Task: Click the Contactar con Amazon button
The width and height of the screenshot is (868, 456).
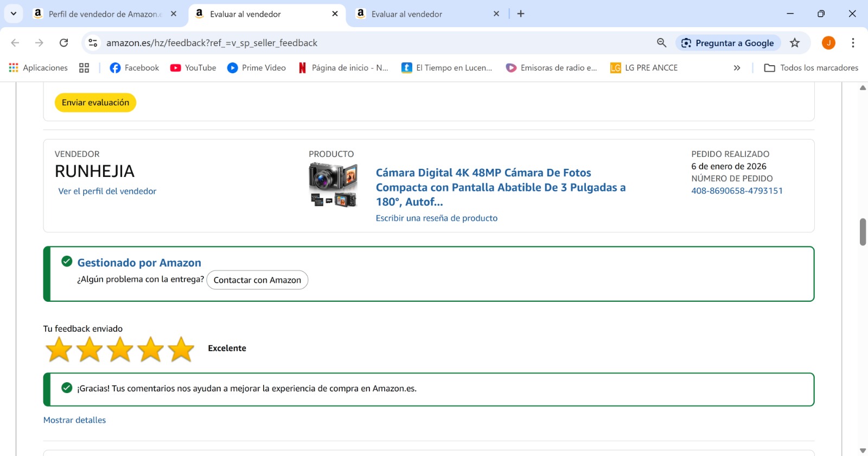Action: pyautogui.click(x=257, y=280)
